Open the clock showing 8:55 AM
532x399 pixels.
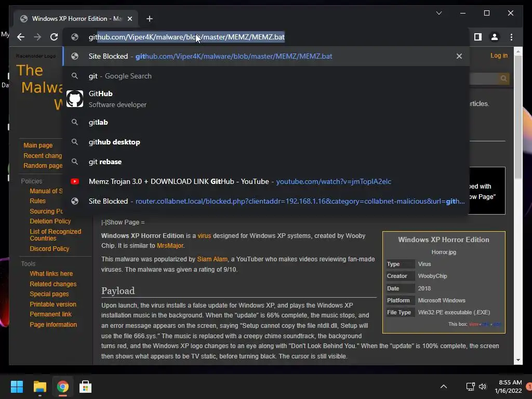click(x=508, y=387)
